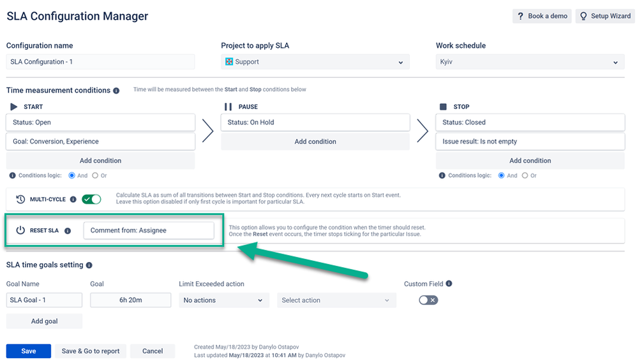
Task: Click the info icon next to MULTI-CYCLE
Action: click(x=73, y=200)
